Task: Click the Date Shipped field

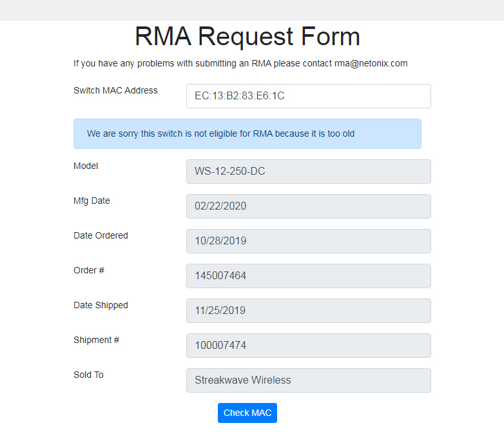Action: 308,311
